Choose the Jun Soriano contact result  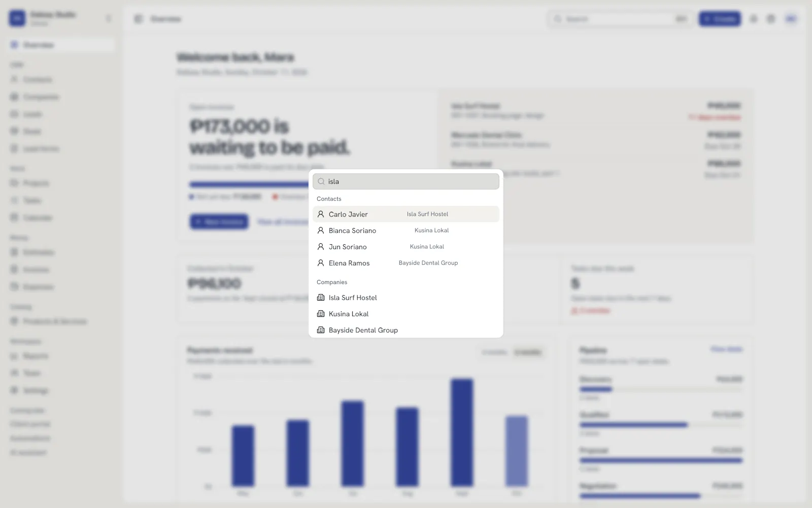[x=406, y=247]
